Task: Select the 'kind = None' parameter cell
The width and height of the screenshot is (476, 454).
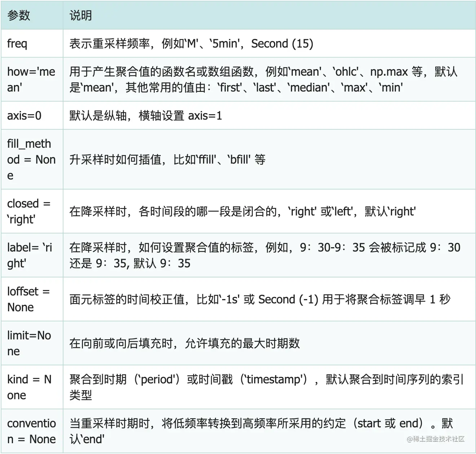Action: click(32, 387)
